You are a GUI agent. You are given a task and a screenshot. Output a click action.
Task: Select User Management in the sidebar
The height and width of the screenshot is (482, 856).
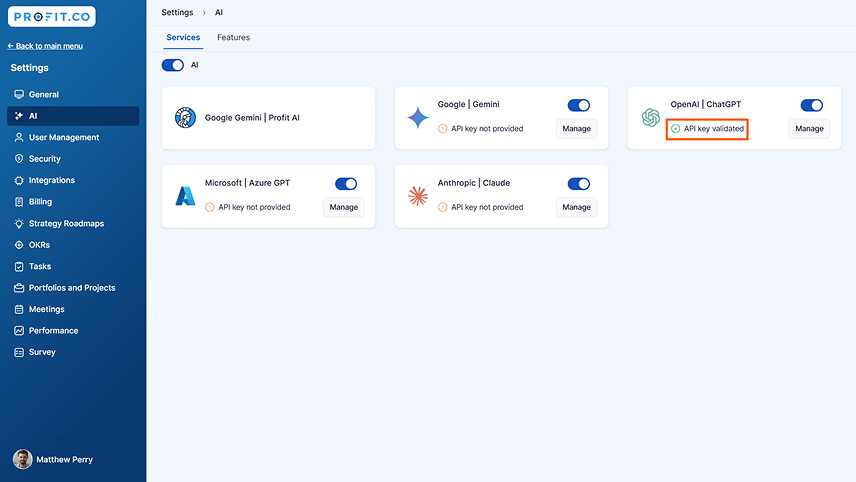(x=73, y=138)
